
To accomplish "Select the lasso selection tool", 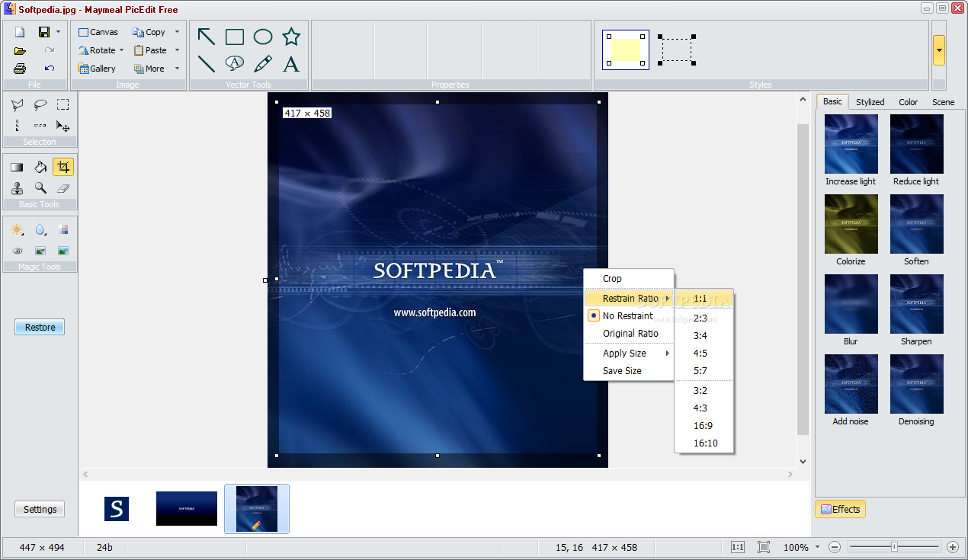I will point(40,105).
